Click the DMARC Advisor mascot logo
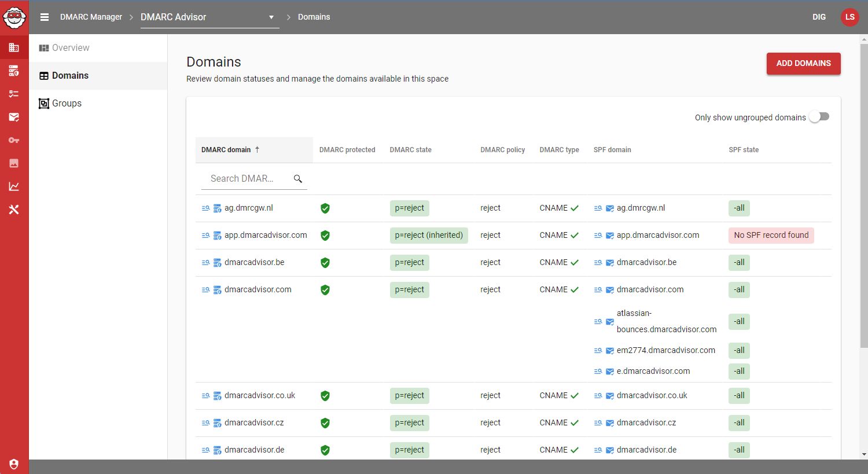Image resolution: width=868 pixels, height=474 pixels. coord(14,17)
